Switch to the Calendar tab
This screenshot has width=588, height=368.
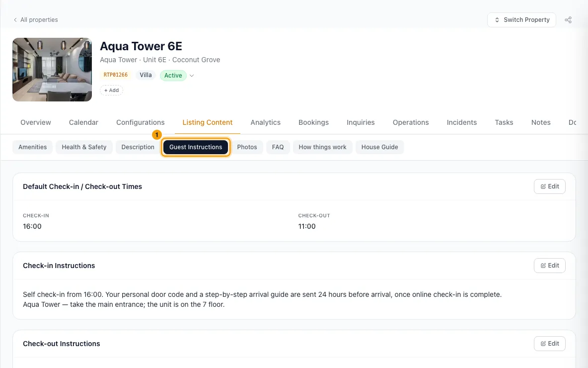[83, 122]
